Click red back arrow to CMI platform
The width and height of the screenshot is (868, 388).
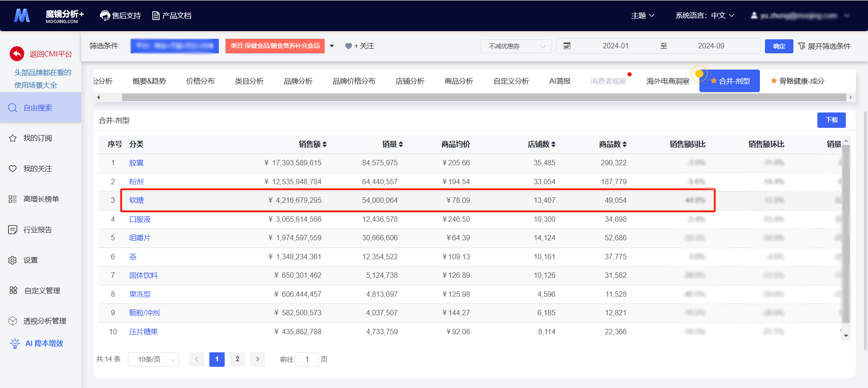pyautogui.click(x=17, y=54)
